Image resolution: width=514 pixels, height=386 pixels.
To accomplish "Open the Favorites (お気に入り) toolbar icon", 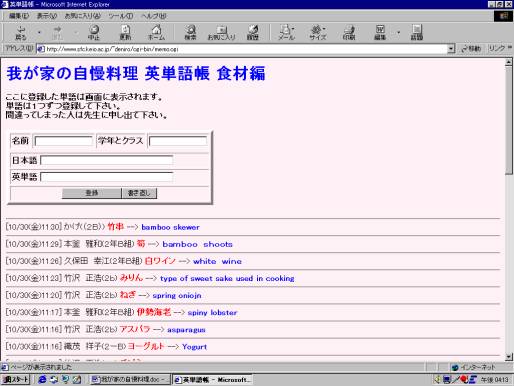I will [x=221, y=33].
